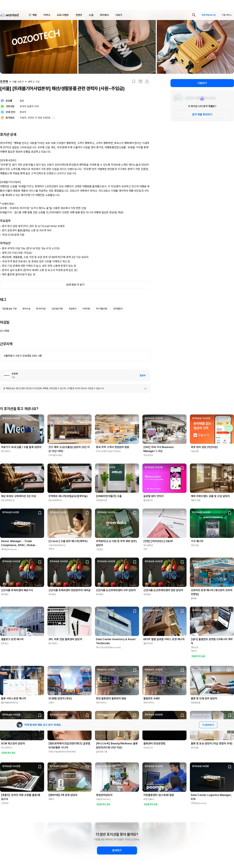This screenshot has width=234, height=868.
Task: Click the blue 지원하기 apply button
Action: click(202, 83)
